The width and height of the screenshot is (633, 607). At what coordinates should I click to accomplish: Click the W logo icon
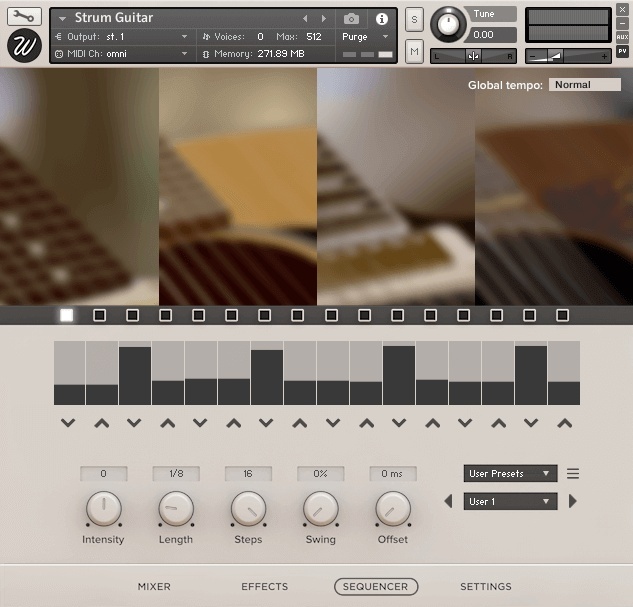click(24, 46)
